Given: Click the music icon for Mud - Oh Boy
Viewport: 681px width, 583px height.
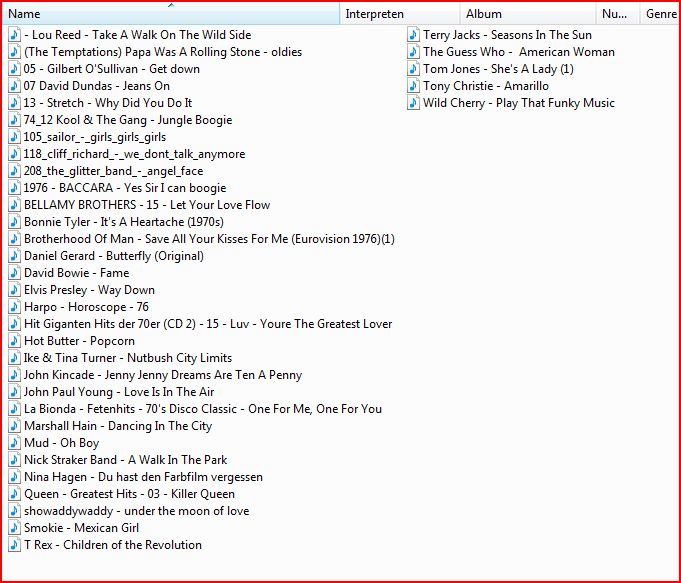Looking at the screenshot, I should [14, 443].
